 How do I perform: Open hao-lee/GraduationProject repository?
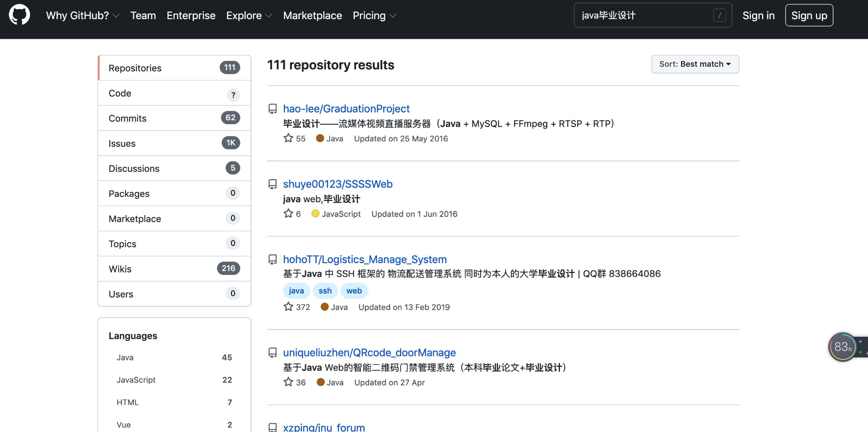(x=346, y=109)
